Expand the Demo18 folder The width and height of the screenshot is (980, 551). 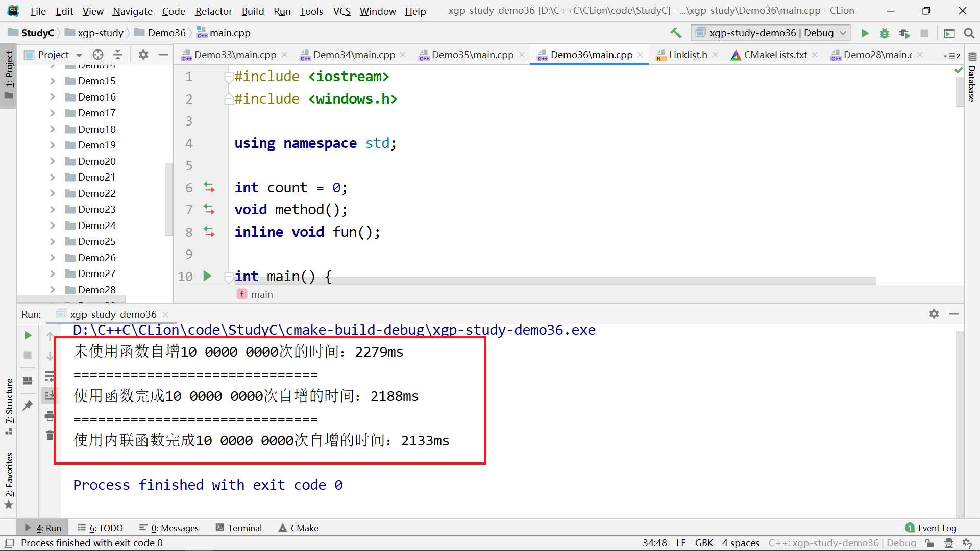coord(53,129)
